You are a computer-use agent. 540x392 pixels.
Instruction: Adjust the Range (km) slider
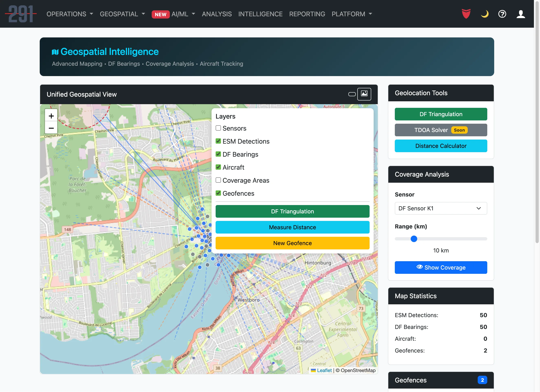414,239
